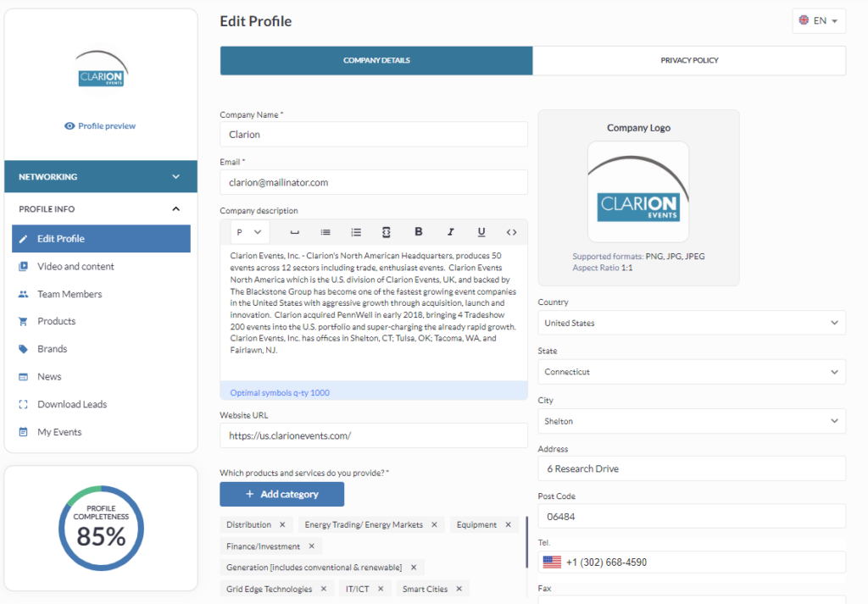Remove the Finance/Investment category tag

[x=312, y=546]
